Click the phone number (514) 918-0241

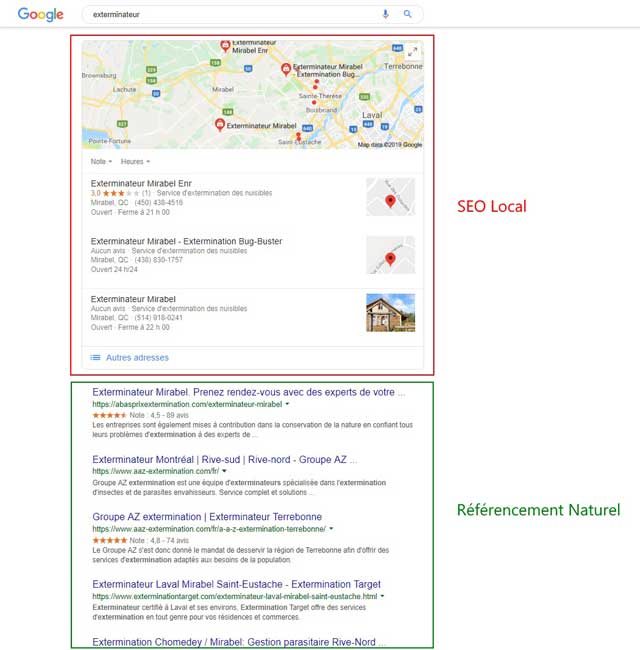pyautogui.click(x=158, y=318)
